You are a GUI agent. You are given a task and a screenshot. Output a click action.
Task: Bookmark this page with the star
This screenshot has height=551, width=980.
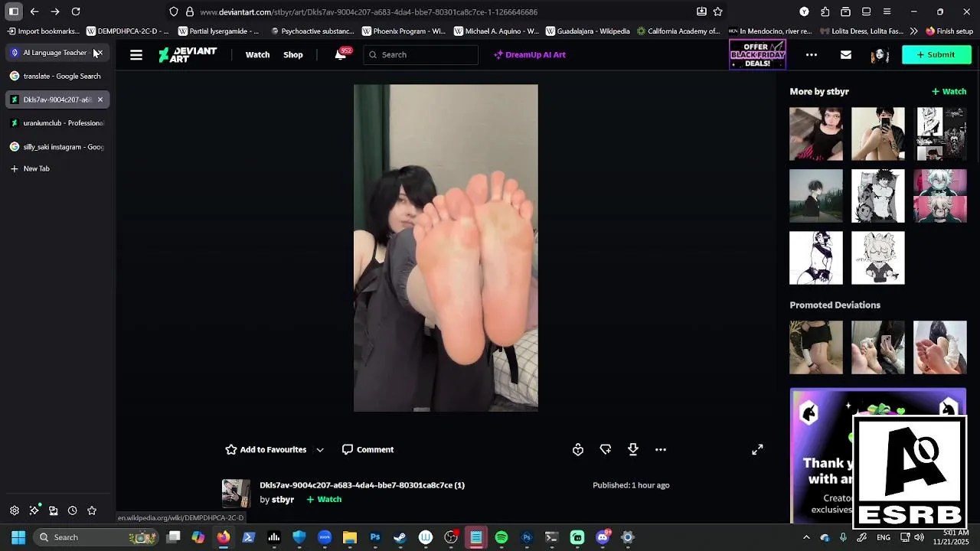coord(717,11)
